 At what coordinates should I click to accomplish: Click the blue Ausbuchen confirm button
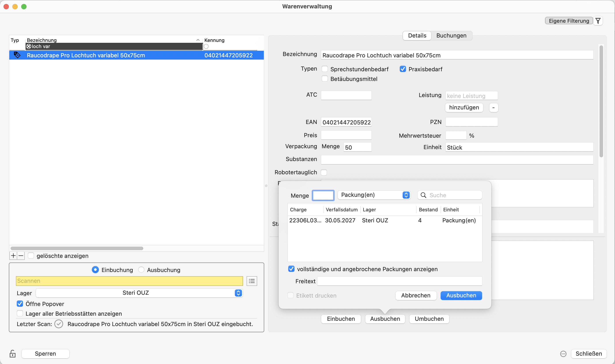click(461, 295)
